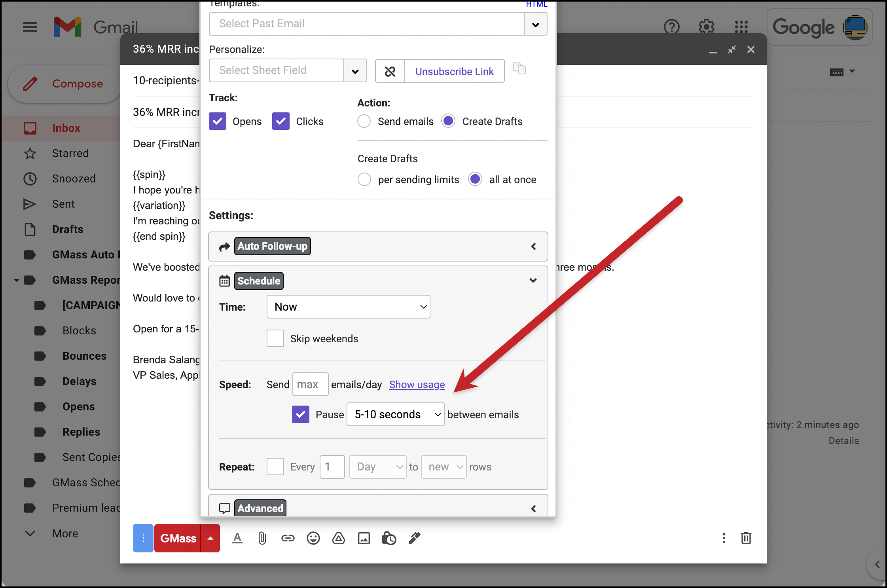Open the Drafts folder
Image resolution: width=887 pixels, height=588 pixels.
[x=68, y=230]
